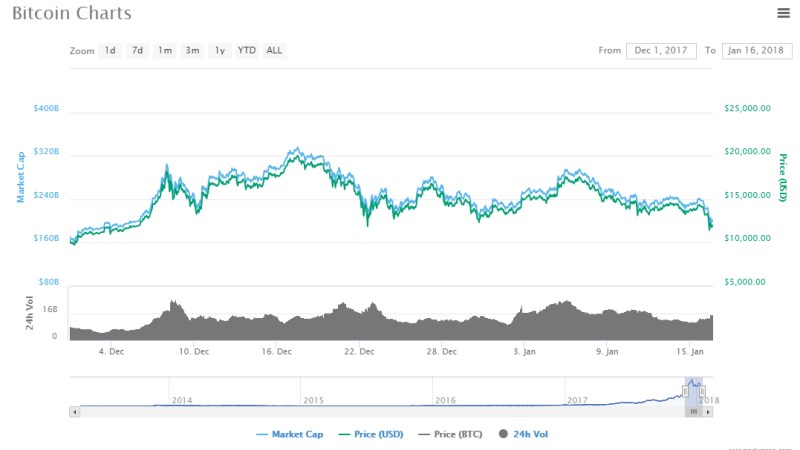Click the From date field
Image resolution: width=800 pixels, height=450 pixels.
[x=661, y=50]
